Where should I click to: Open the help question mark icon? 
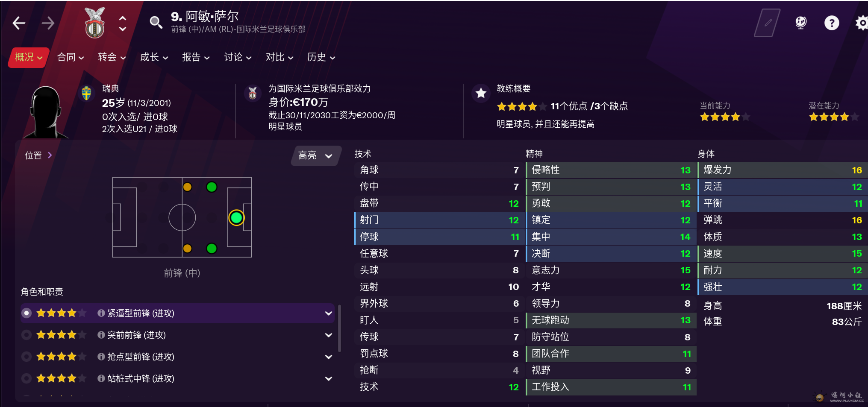point(832,23)
